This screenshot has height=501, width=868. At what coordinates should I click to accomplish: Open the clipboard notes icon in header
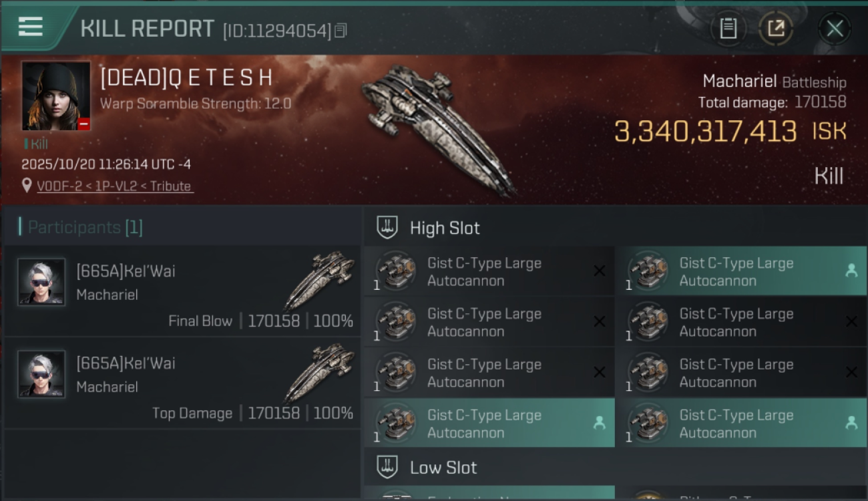click(x=728, y=29)
